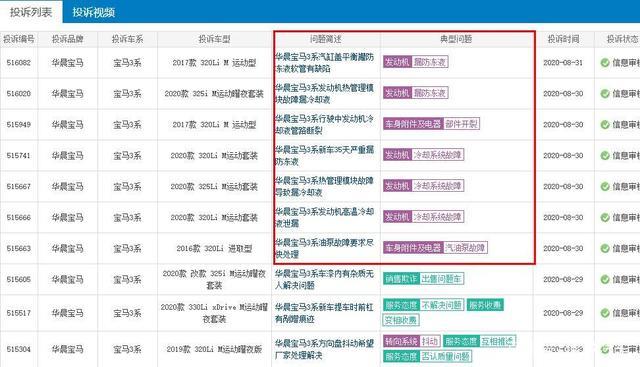Select the 销售欺诈 green tag

[x=401, y=279]
